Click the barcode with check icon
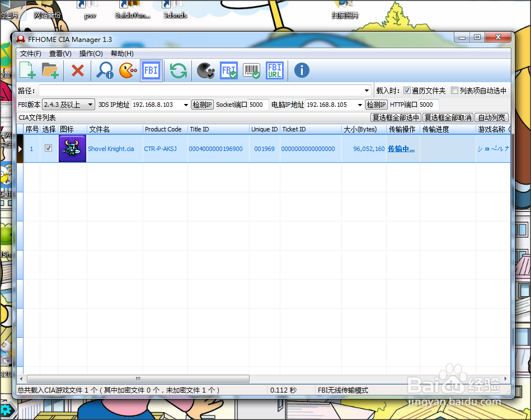This screenshot has width=531, height=420. coord(251,70)
